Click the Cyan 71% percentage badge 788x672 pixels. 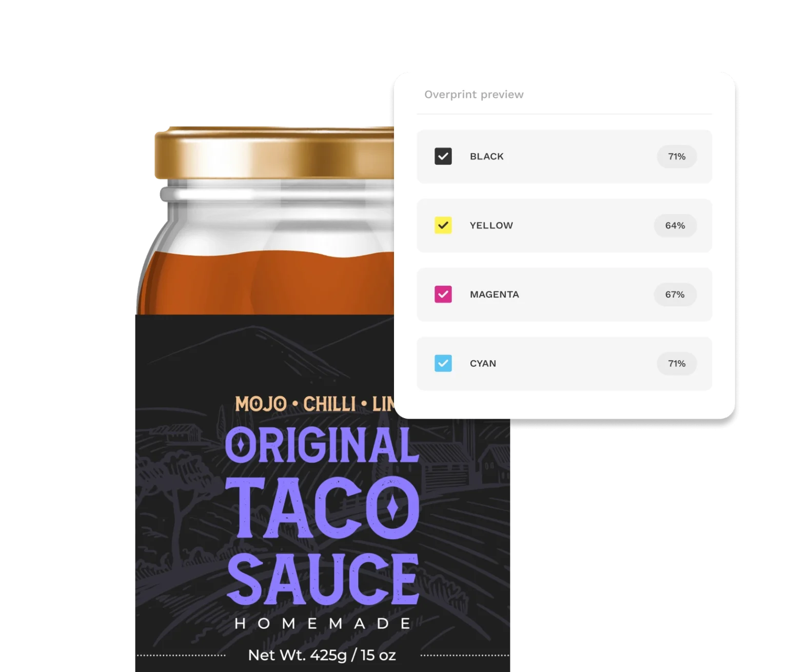pyautogui.click(x=677, y=363)
